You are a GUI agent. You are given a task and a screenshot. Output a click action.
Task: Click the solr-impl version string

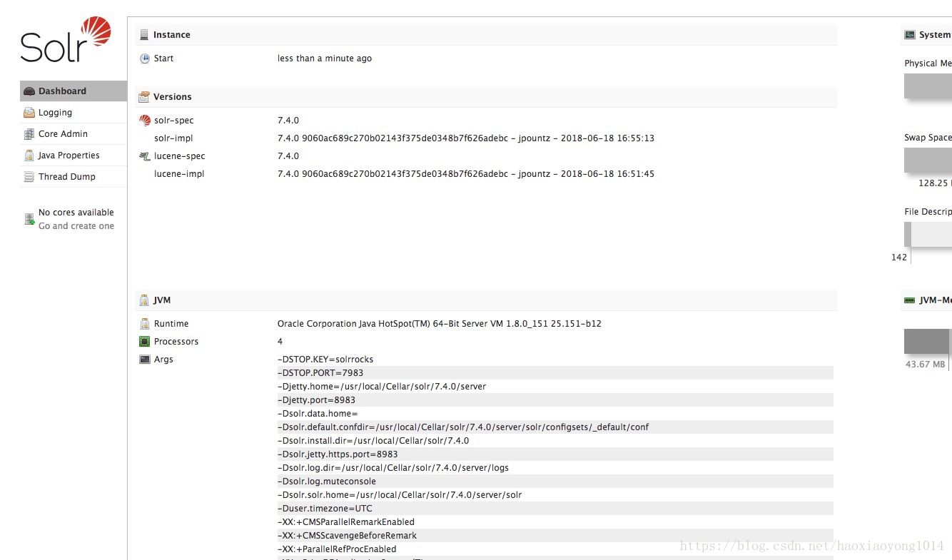(x=466, y=138)
